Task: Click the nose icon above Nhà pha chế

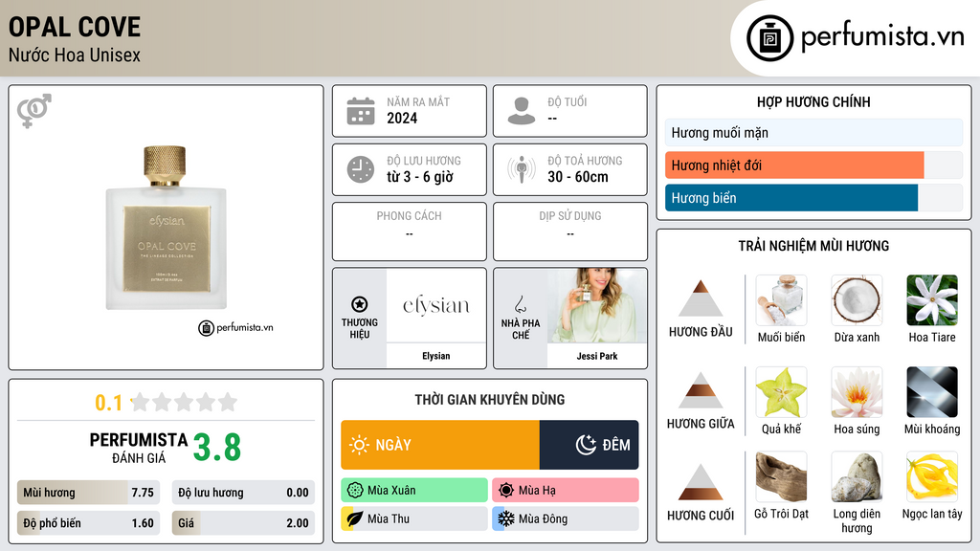Action: [520, 304]
